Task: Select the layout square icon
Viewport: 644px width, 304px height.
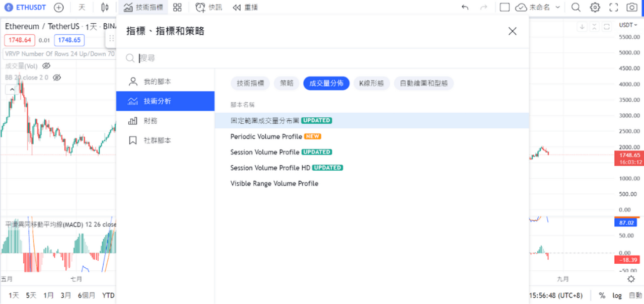Action: pos(505,8)
